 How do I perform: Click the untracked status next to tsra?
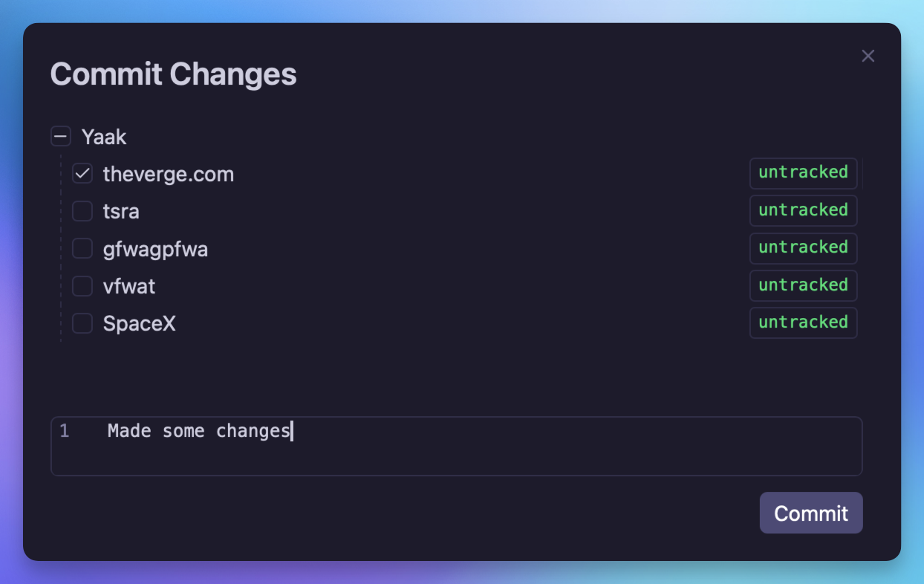[803, 210]
